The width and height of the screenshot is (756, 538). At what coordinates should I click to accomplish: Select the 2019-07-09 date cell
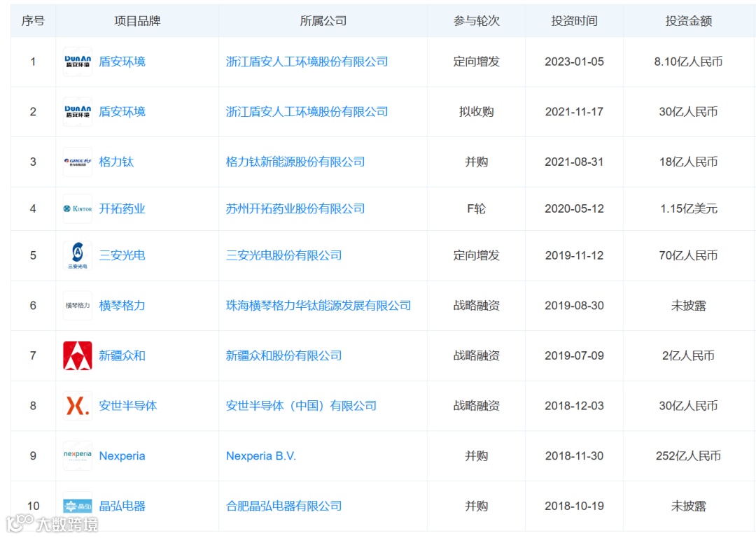(x=574, y=356)
